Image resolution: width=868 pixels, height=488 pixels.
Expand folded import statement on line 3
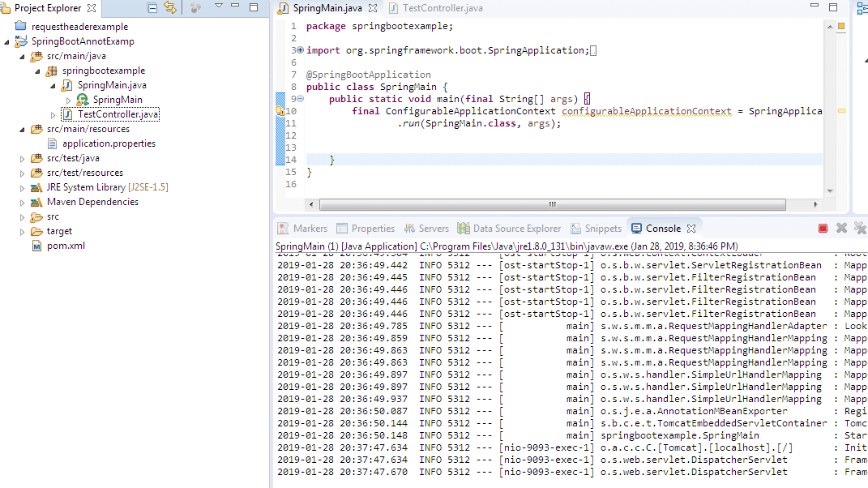[x=300, y=50]
